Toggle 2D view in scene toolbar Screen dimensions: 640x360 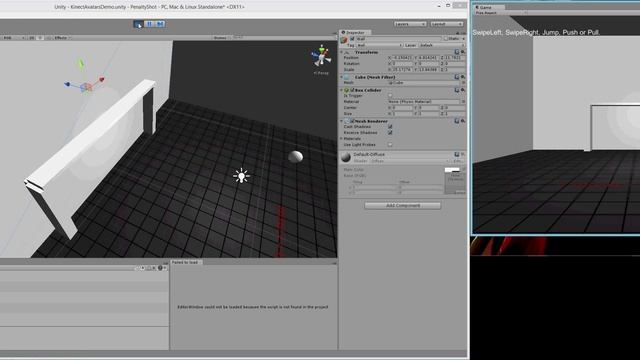pyautogui.click(x=32, y=38)
